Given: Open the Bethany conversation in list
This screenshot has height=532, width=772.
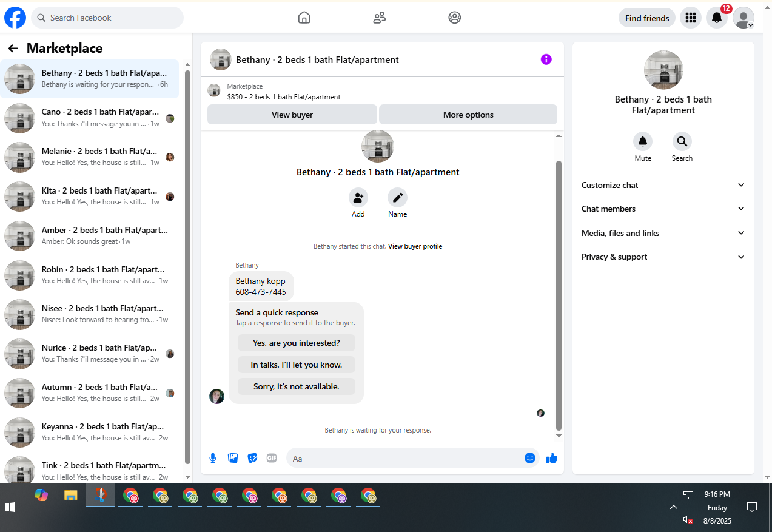Looking at the screenshot, I should [x=90, y=79].
